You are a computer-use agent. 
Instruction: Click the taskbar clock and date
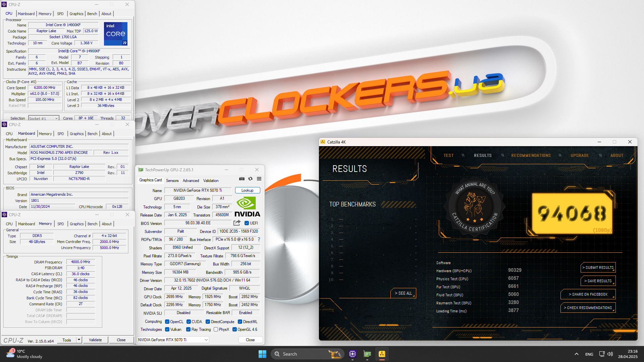628,354
